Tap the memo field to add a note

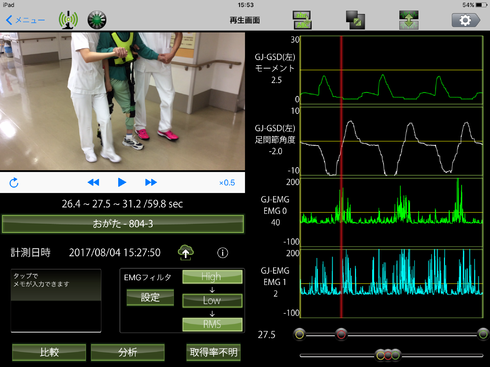pos(56,301)
